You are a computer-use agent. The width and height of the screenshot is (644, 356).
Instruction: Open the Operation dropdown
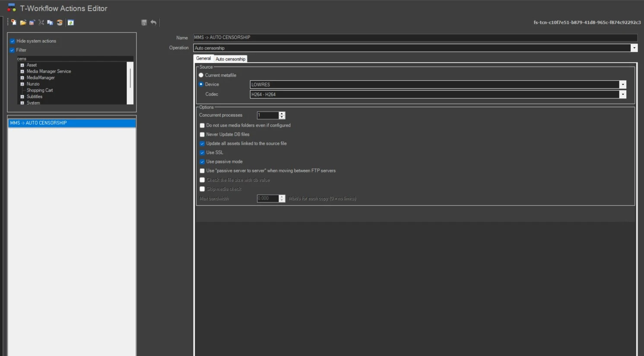634,48
